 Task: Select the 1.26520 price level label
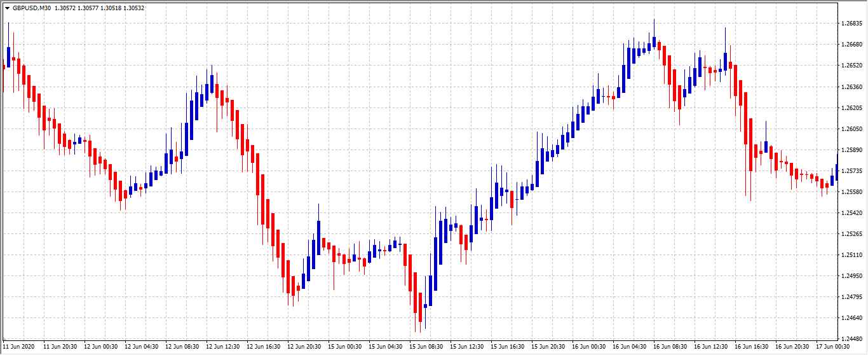(x=850, y=66)
